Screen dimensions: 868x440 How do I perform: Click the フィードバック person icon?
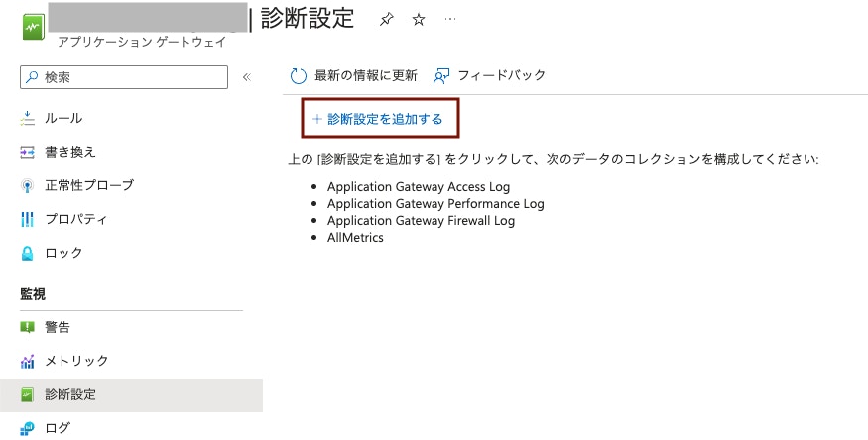point(441,76)
